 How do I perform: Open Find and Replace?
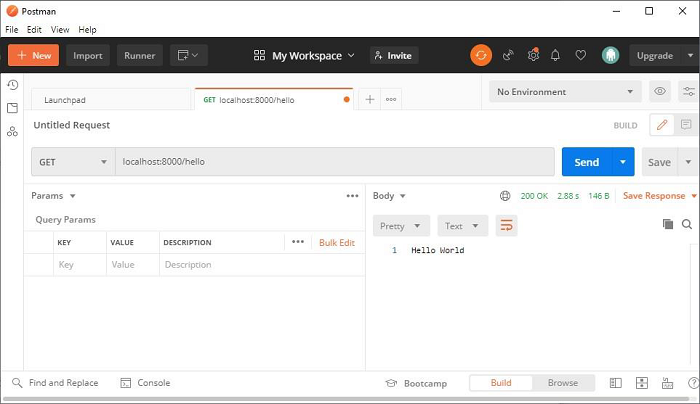point(55,383)
